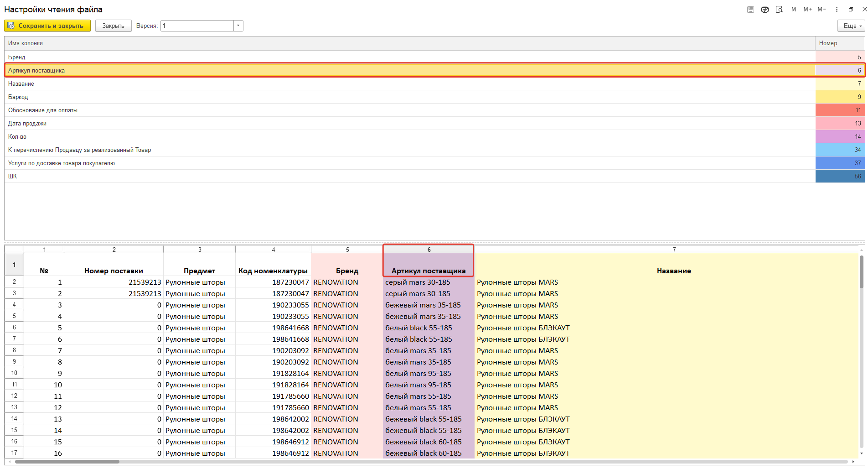Click the blue number cell of ШК
This screenshot has height=469, width=868.
(x=839, y=176)
